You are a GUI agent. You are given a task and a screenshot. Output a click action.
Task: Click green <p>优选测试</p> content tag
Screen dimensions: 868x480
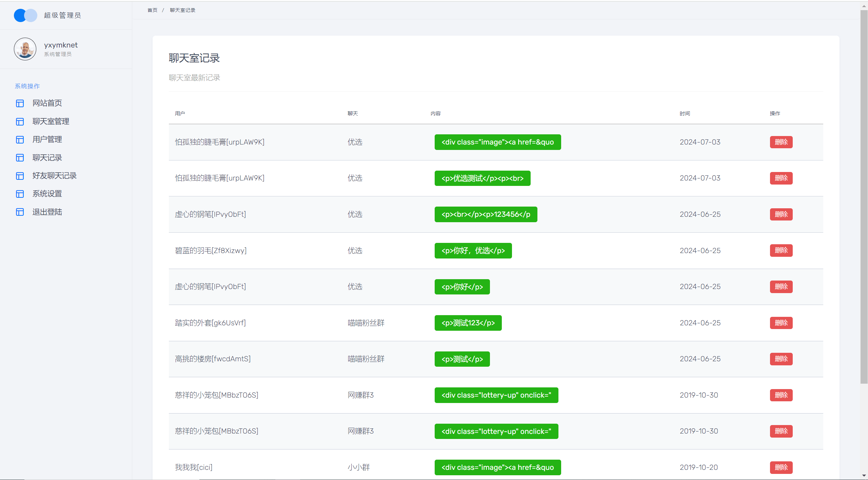(482, 178)
